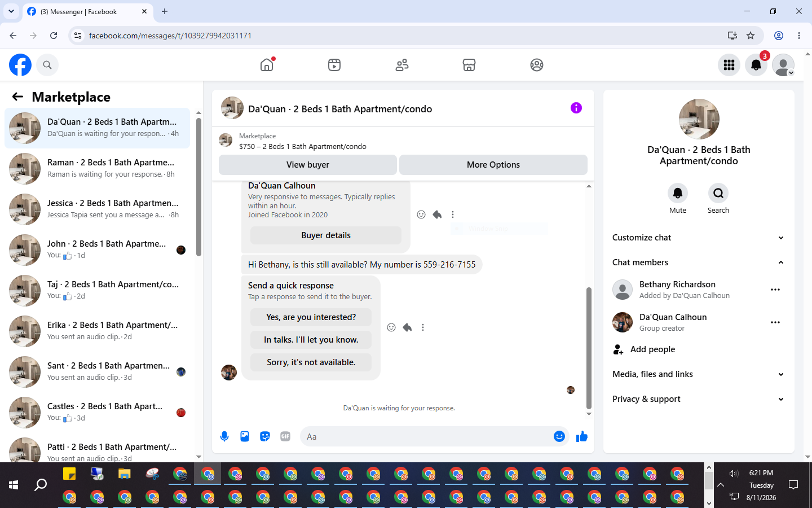Send 'In talks. I'll let you know.' response
This screenshot has width=812, height=508.
pyautogui.click(x=311, y=340)
